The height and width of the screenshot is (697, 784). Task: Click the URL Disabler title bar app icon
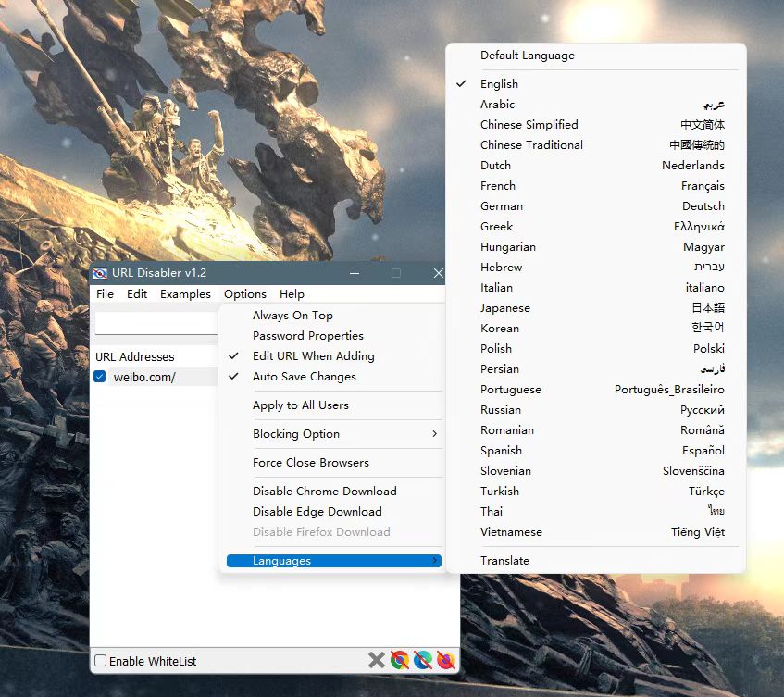100,273
